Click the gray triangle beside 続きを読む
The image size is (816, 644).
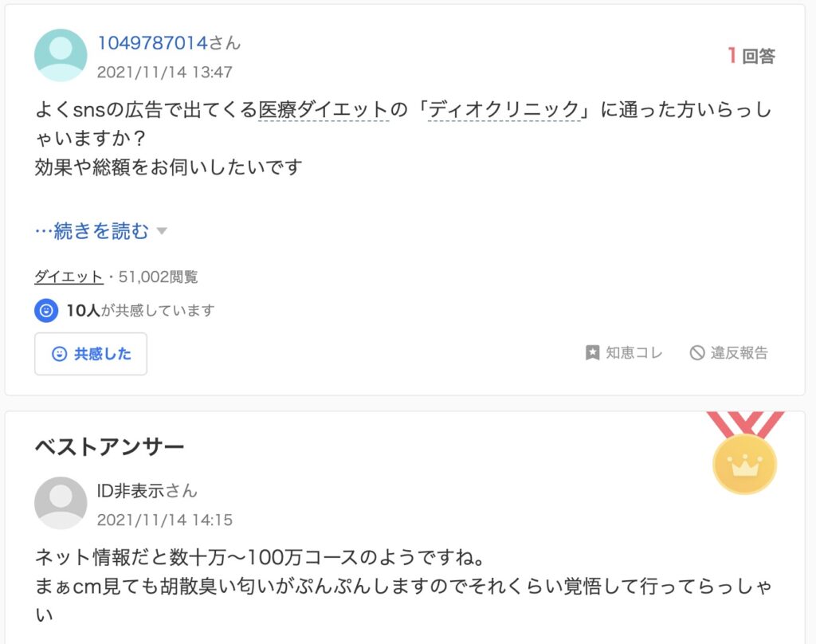[x=162, y=230]
